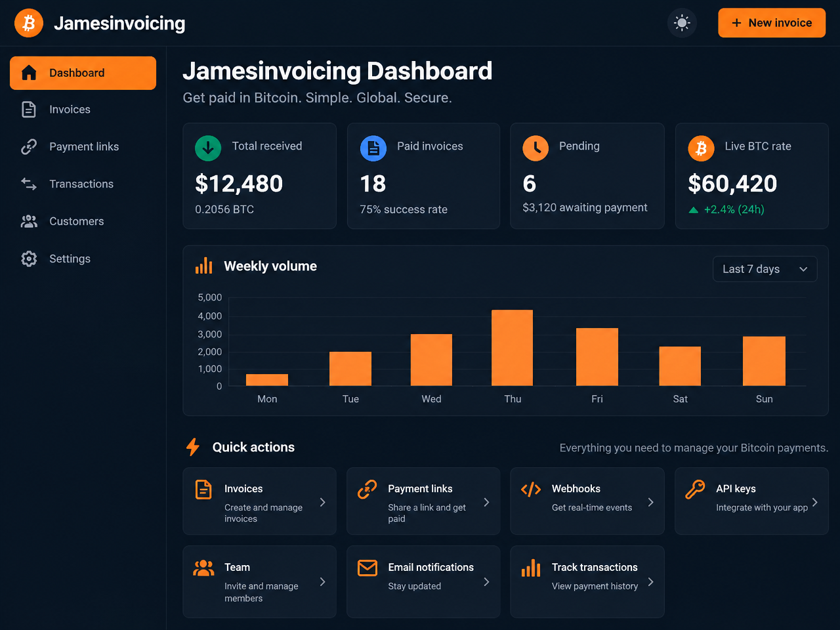Click the Quick actions lightning bolt icon
The width and height of the screenshot is (840, 630).
tap(193, 447)
